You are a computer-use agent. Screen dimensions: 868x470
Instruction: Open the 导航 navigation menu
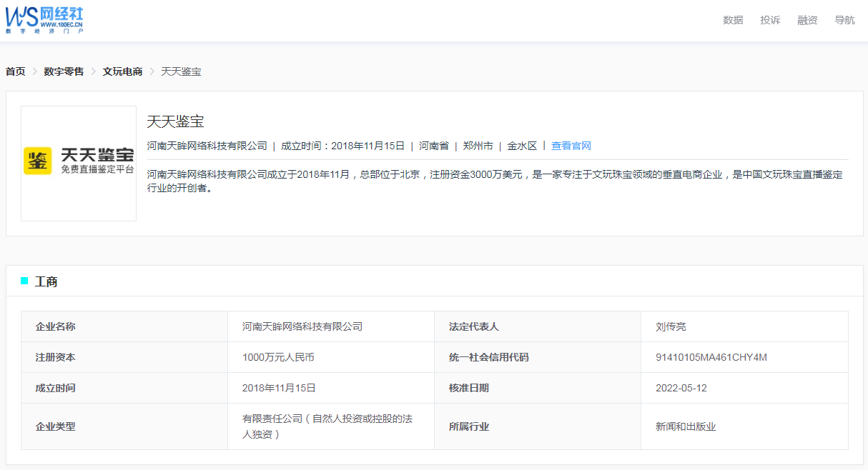tap(844, 20)
